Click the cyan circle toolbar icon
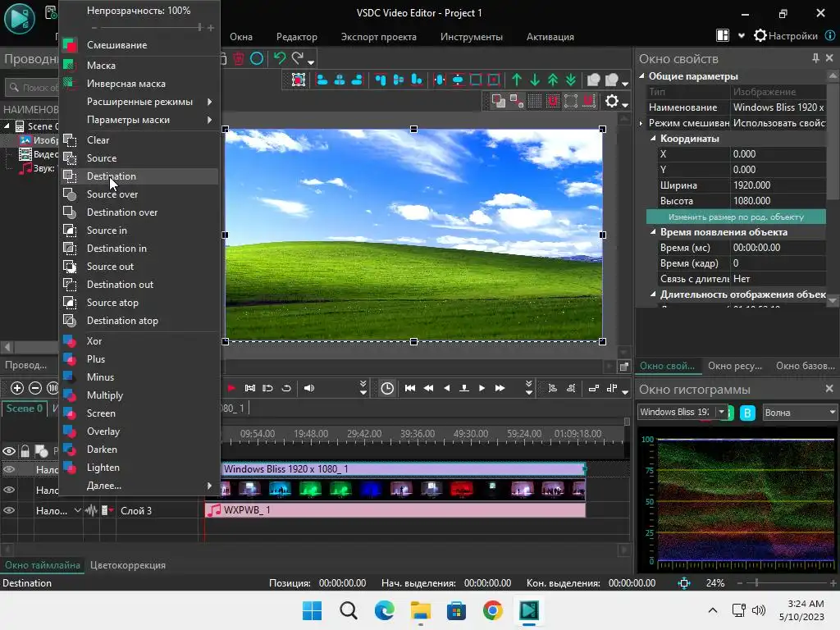Image resolution: width=840 pixels, height=630 pixels. [x=257, y=58]
